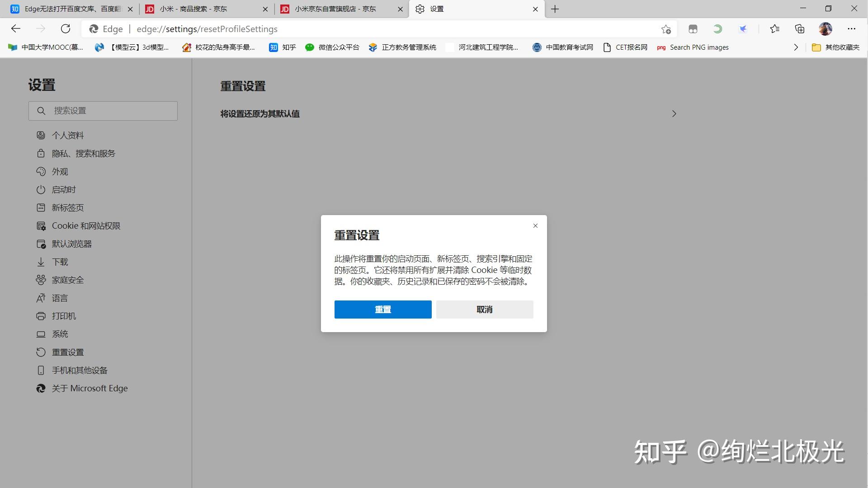This screenshot has height=488, width=868.
Task: Select the 关于 Microsoft Edge menu item
Action: pyautogui.click(x=90, y=388)
